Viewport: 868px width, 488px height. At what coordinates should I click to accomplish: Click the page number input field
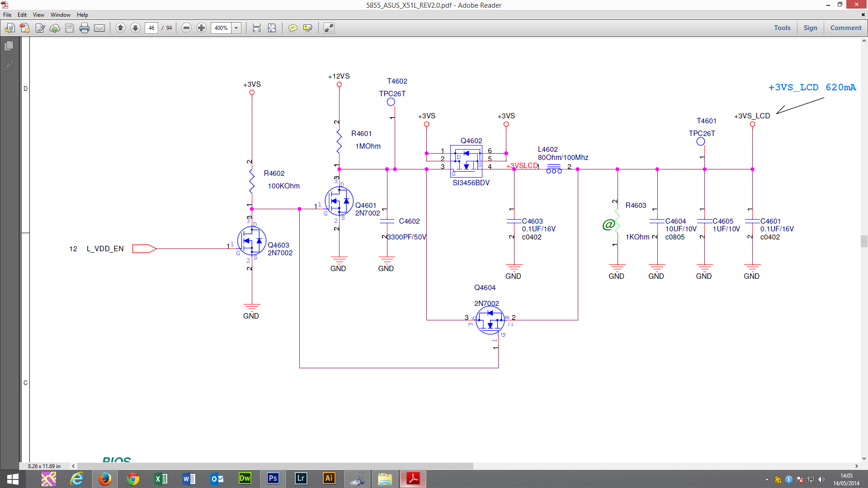(151, 28)
